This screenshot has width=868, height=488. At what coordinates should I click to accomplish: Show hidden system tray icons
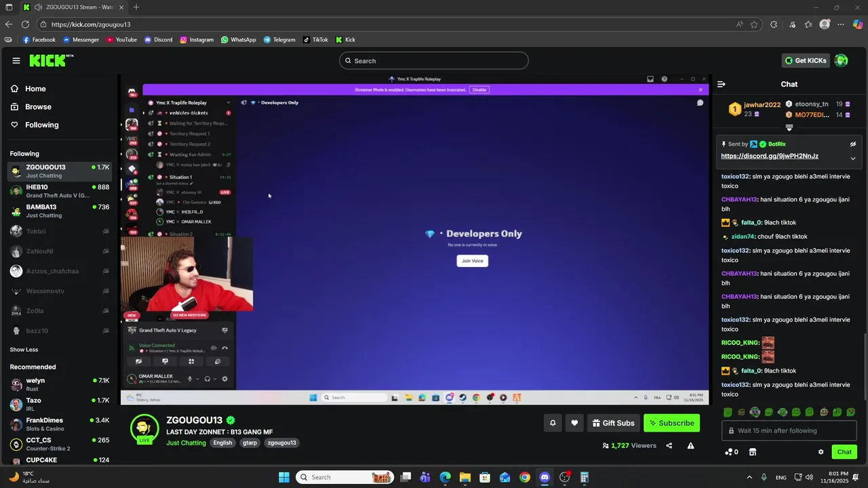749,477
